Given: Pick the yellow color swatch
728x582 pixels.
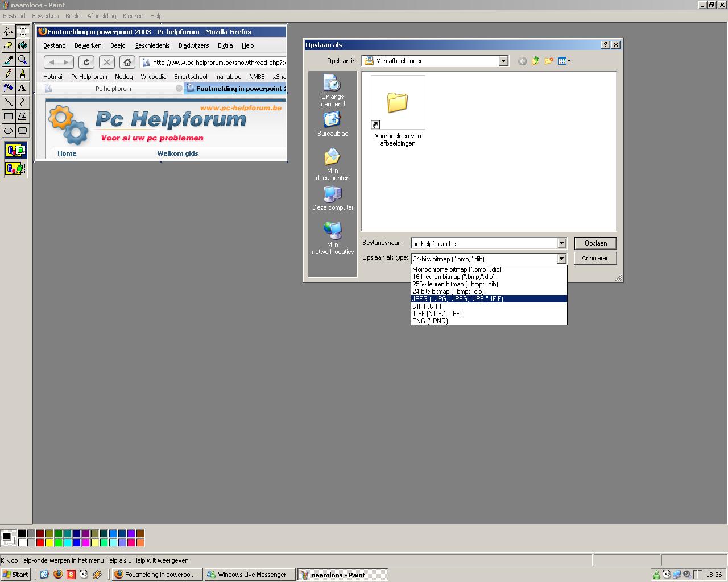Looking at the screenshot, I should click(49, 543).
